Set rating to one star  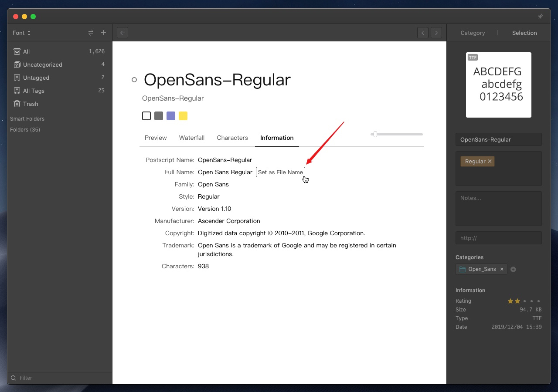point(510,301)
